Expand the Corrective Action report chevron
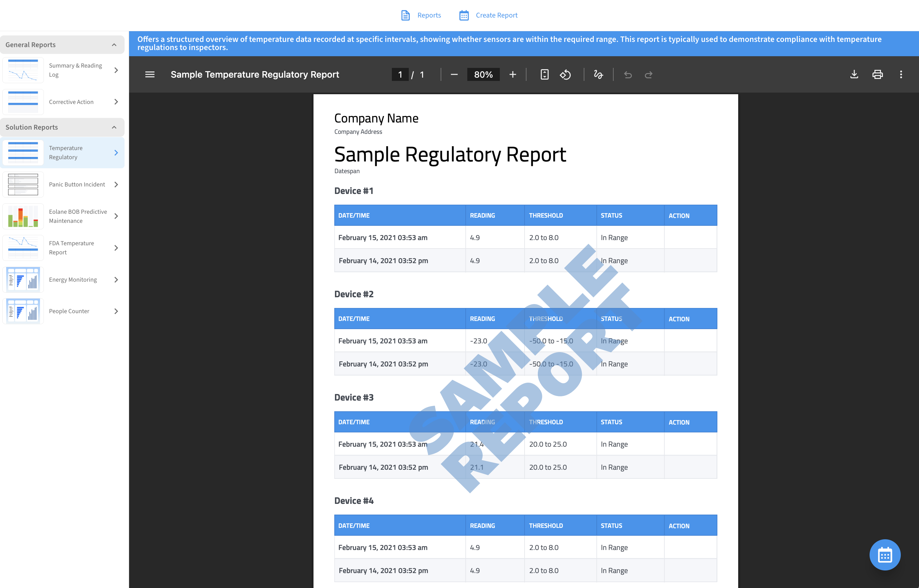 [116, 102]
